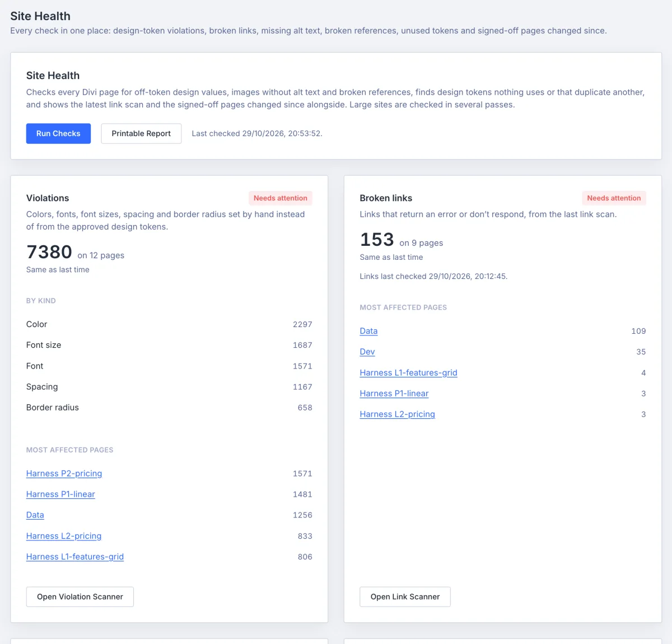Open Violation Scanner button

click(80, 597)
